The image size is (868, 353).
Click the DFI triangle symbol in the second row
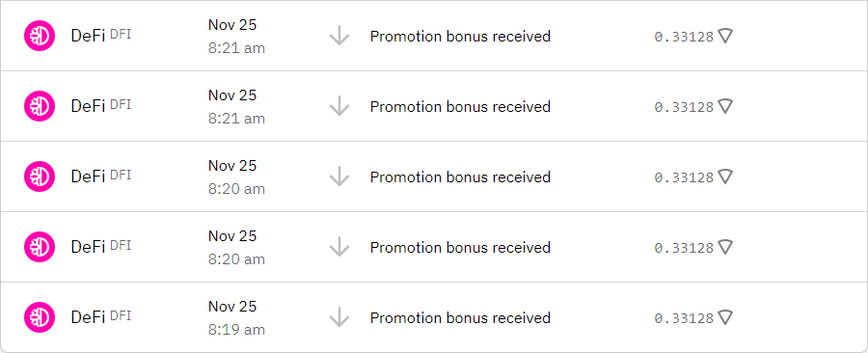[725, 106]
